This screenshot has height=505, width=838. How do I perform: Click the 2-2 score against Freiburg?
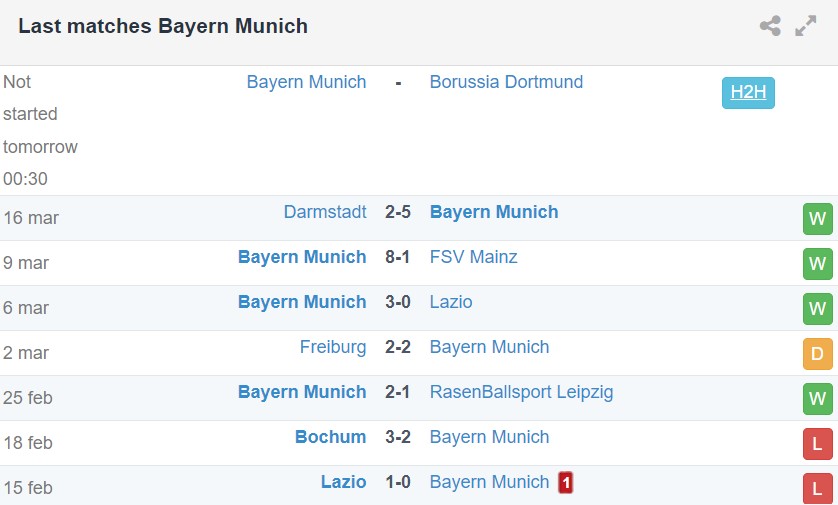tap(398, 347)
